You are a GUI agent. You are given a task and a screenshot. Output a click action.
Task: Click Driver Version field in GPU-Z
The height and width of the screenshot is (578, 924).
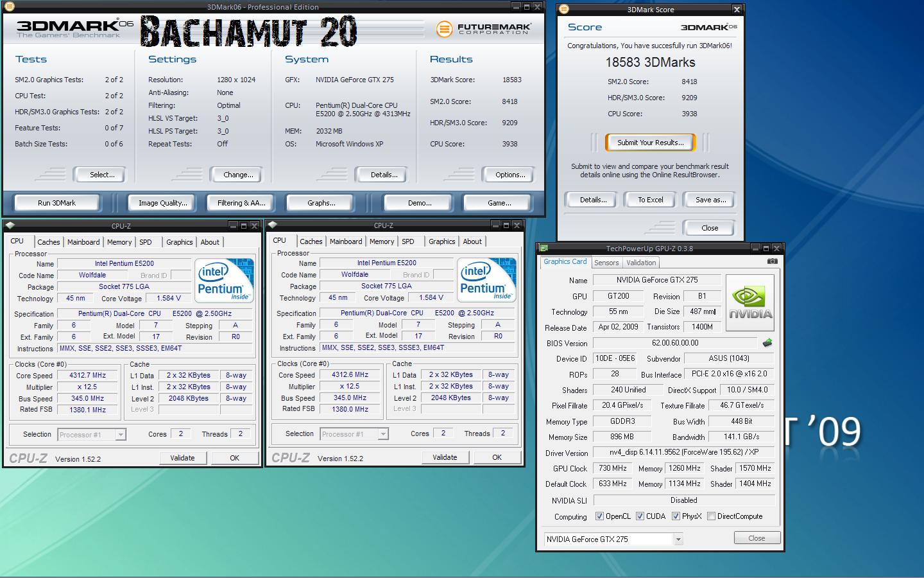click(x=683, y=452)
